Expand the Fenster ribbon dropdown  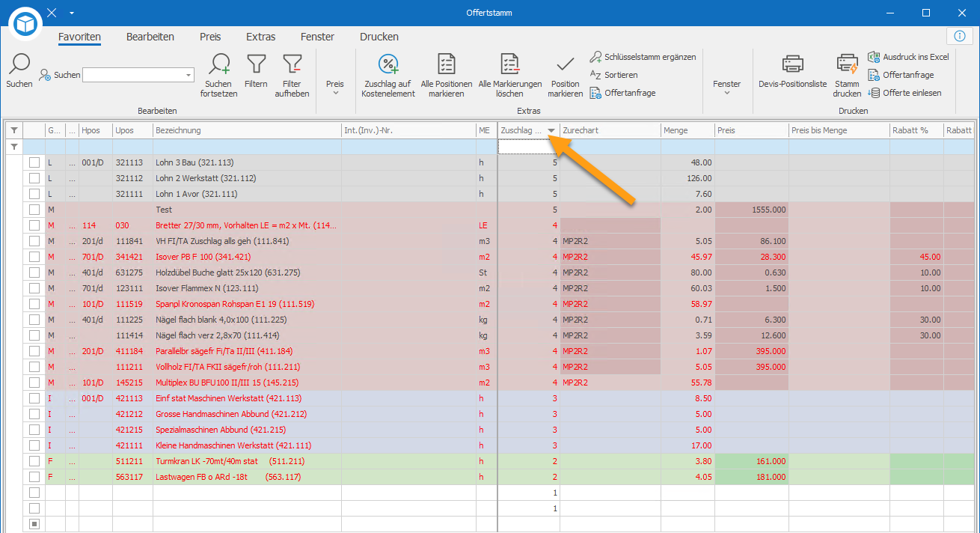click(726, 88)
